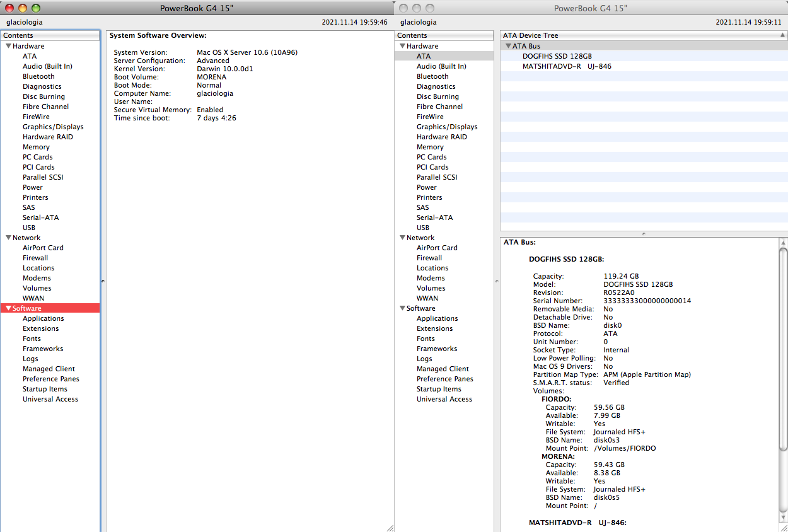788x532 pixels.
Task: Select Startup Items in right window
Action: point(439,389)
